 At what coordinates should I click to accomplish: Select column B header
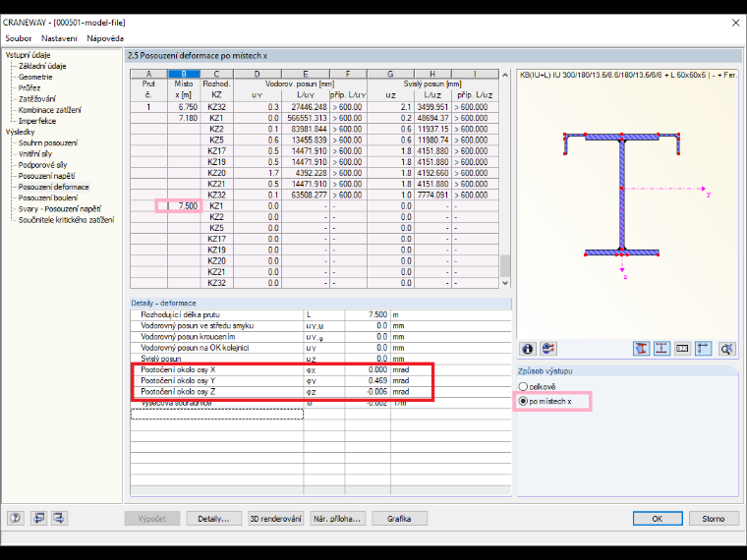[x=184, y=74]
